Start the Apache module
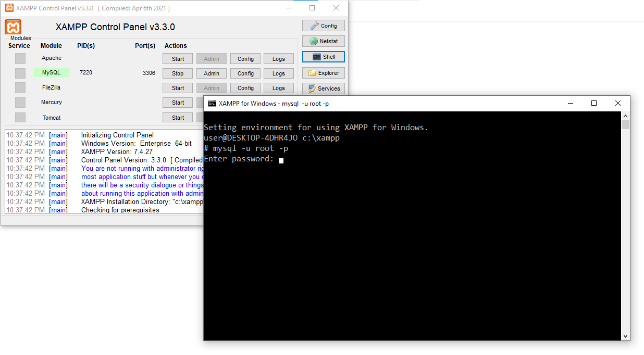644x355 pixels. [178, 59]
